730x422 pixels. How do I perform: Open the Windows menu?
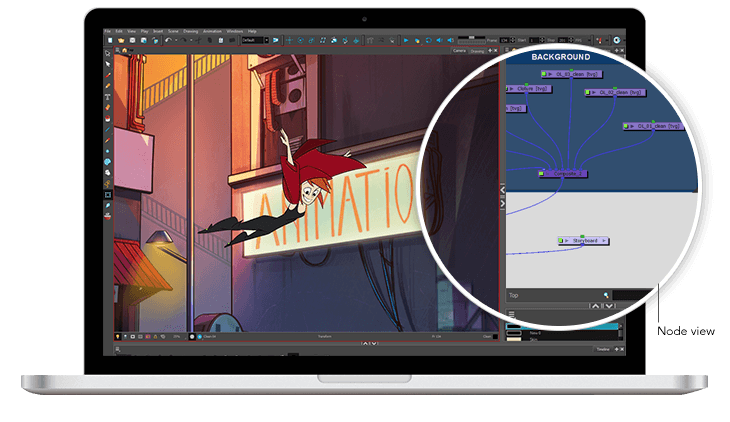tap(235, 31)
